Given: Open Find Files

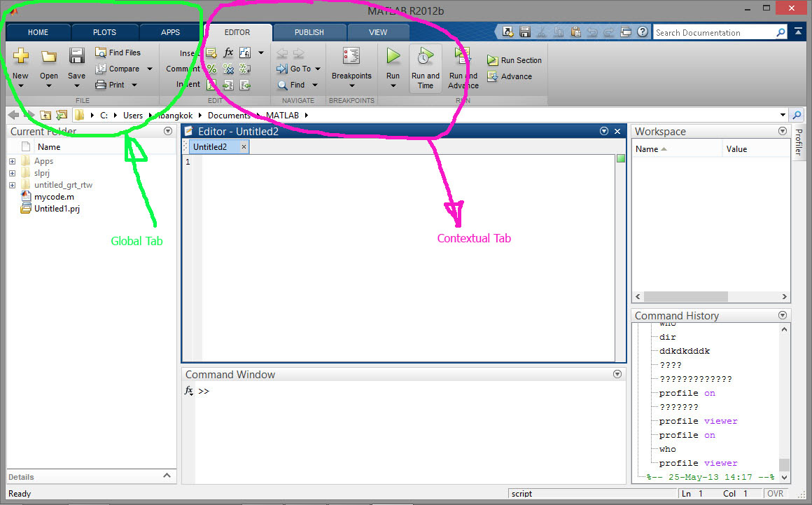Looking at the screenshot, I should 118,53.
